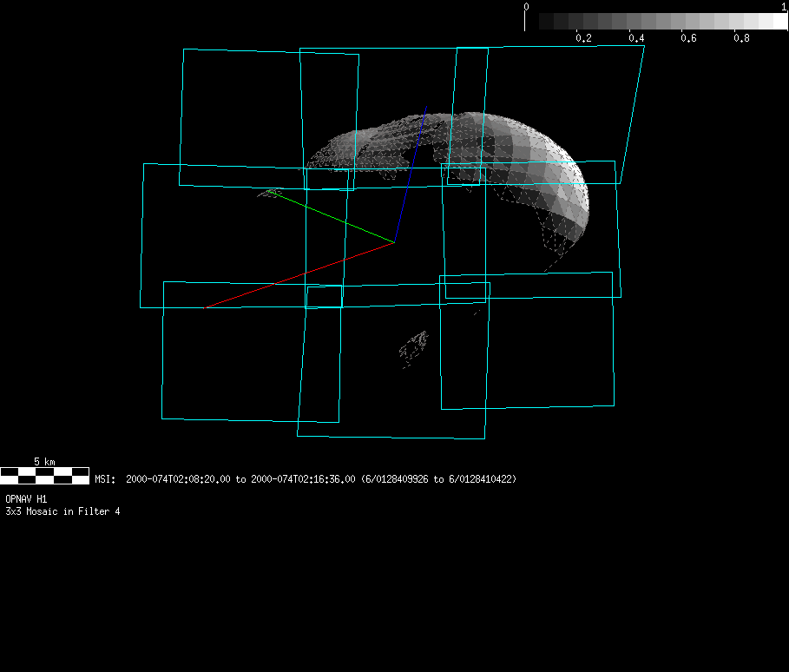Click the wireframe fragment at the green axis tip

[x=270, y=192]
